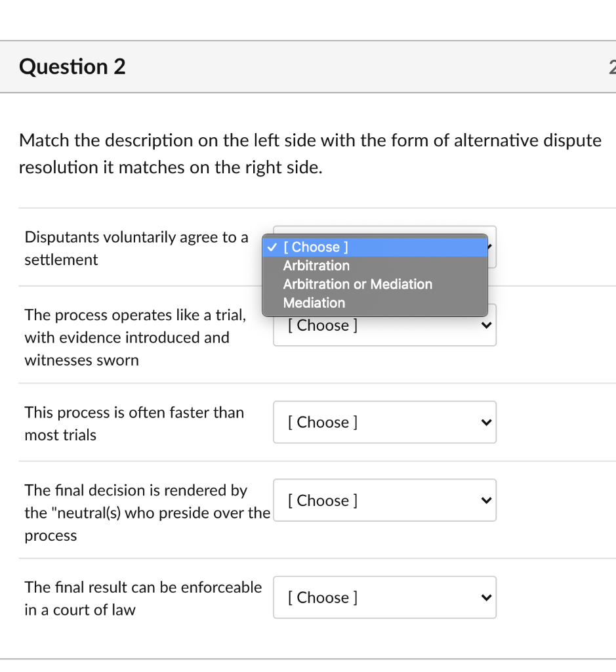Click the "Question 2" header text
616x672 pixels.
coord(72,66)
